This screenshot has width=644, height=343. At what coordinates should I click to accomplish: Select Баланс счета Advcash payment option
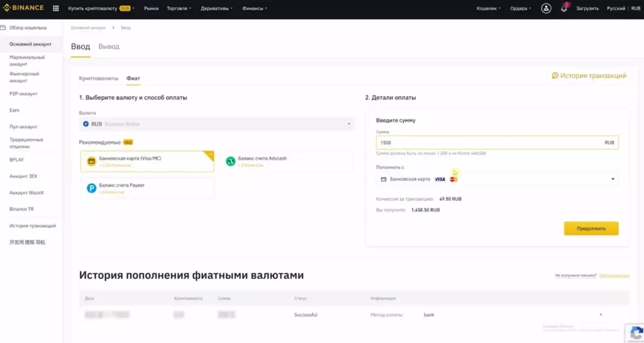click(x=286, y=161)
